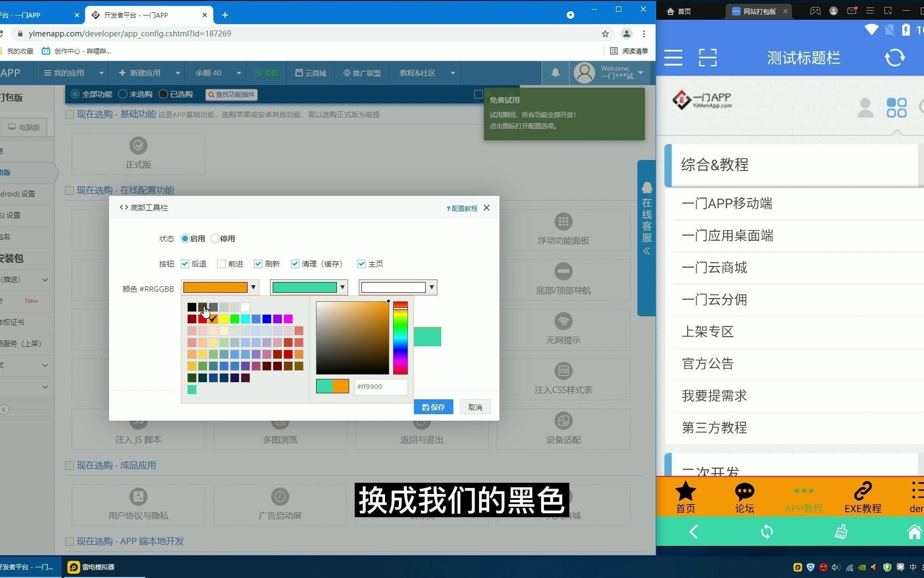Tap the 论坛 chat bubble icon
The width and height of the screenshot is (924, 578).
[x=744, y=491]
